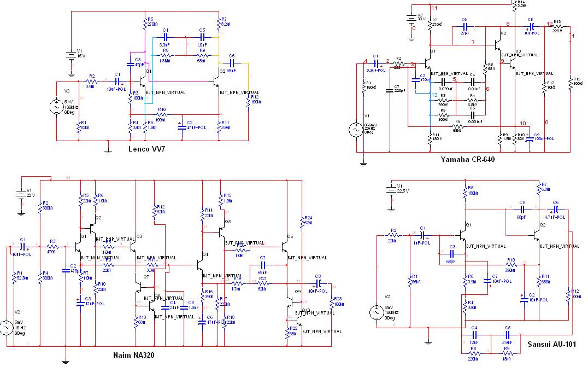Select resistor R24 in the Naim NA320 circuit
Screen dimensions: 588x372
click(302, 223)
